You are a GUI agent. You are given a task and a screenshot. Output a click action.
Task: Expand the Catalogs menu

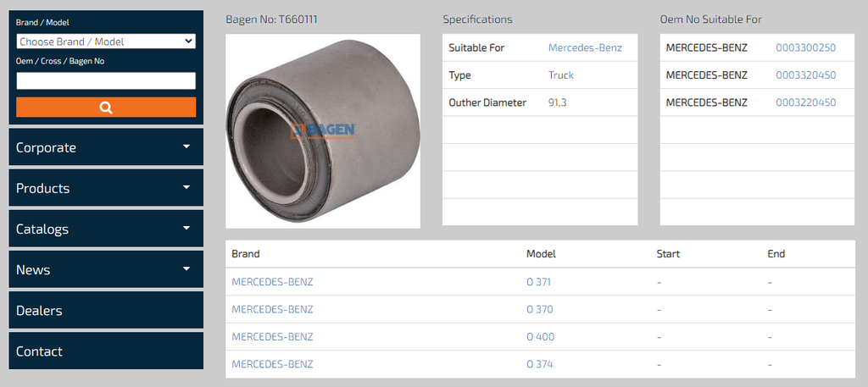coord(106,229)
